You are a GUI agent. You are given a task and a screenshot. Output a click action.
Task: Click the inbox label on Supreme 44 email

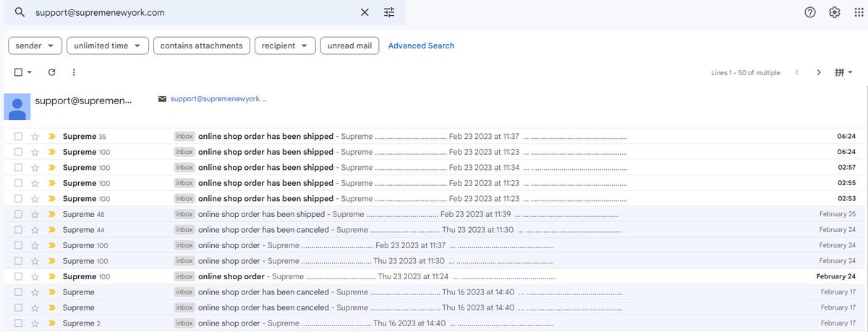184,230
